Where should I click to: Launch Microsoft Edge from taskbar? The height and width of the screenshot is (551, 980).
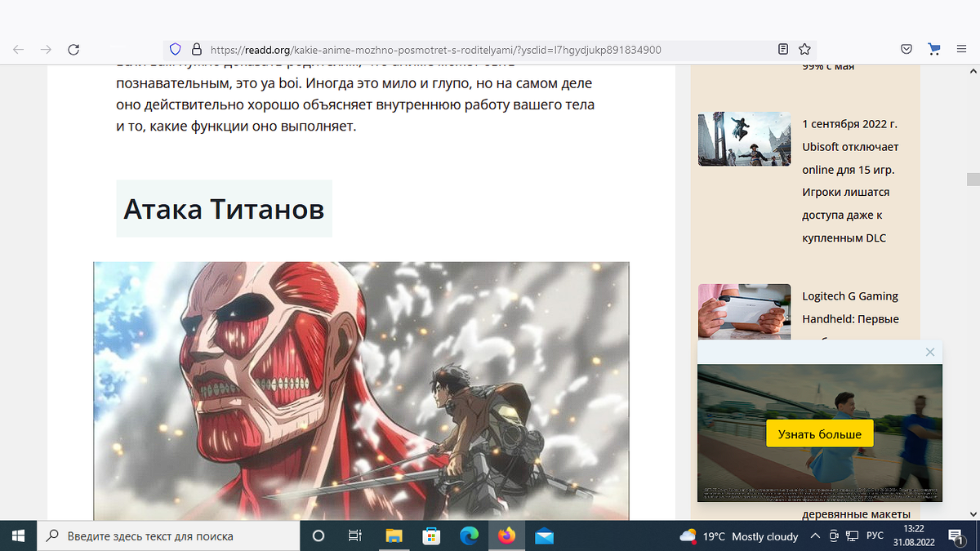pyautogui.click(x=469, y=535)
